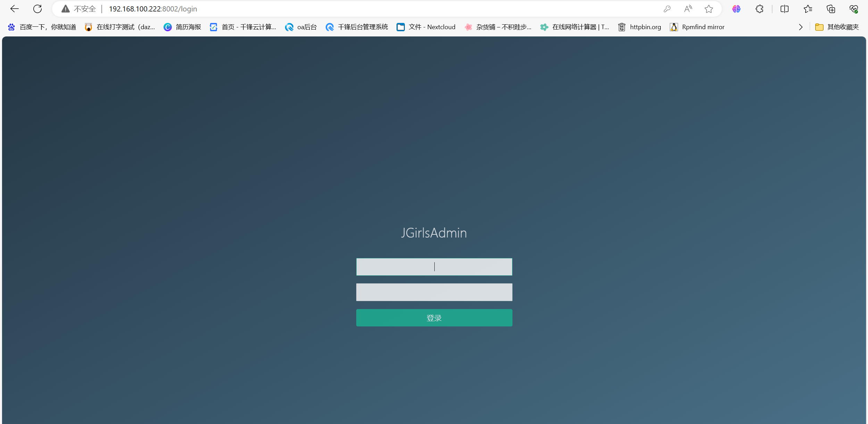Click the password input field
The width and height of the screenshot is (868, 424).
pos(434,292)
